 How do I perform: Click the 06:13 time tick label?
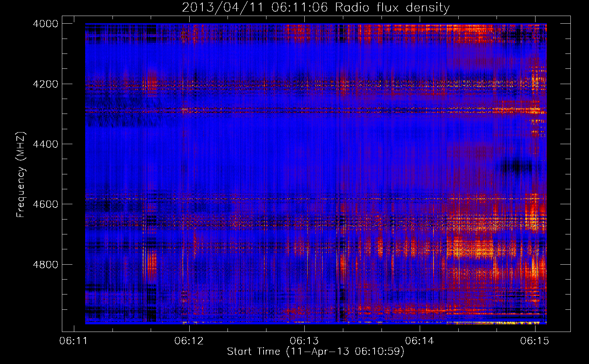(x=304, y=341)
